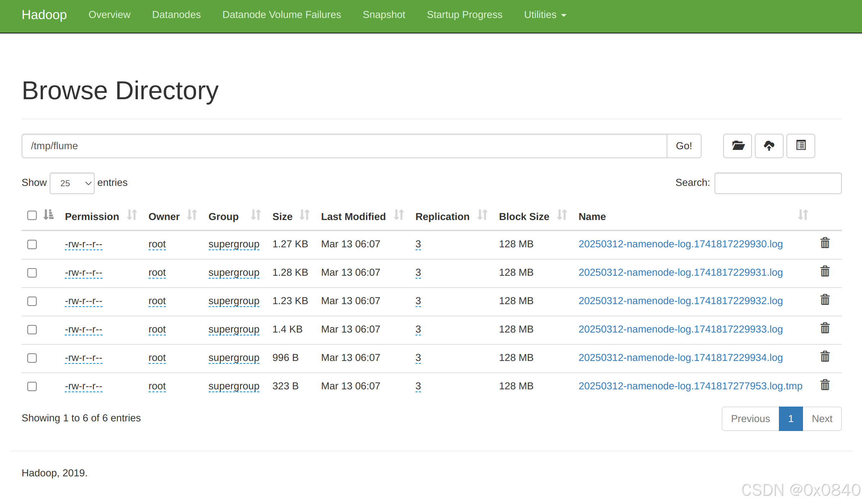Click the upload files cloud icon
Screen dimensions: 862x504
[x=769, y=146]
